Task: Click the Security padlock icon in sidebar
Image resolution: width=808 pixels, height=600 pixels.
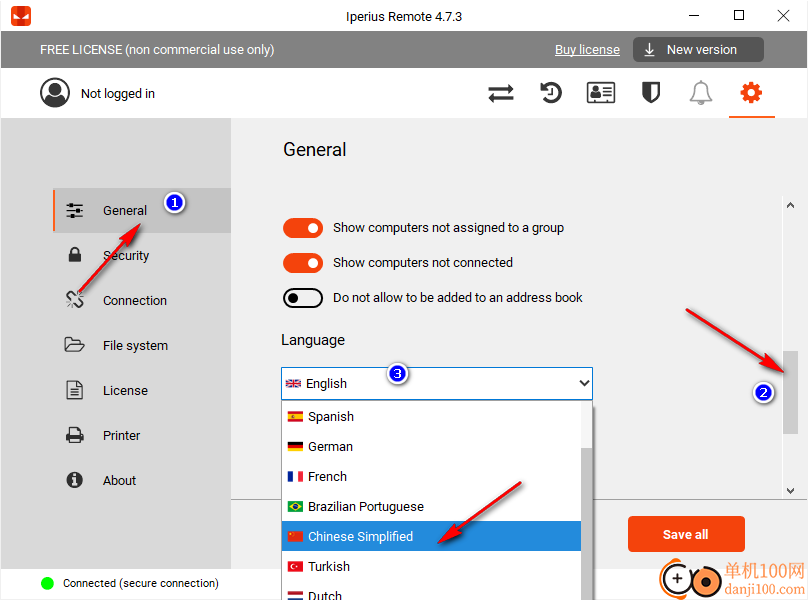Action: click(x=75, y=255)
